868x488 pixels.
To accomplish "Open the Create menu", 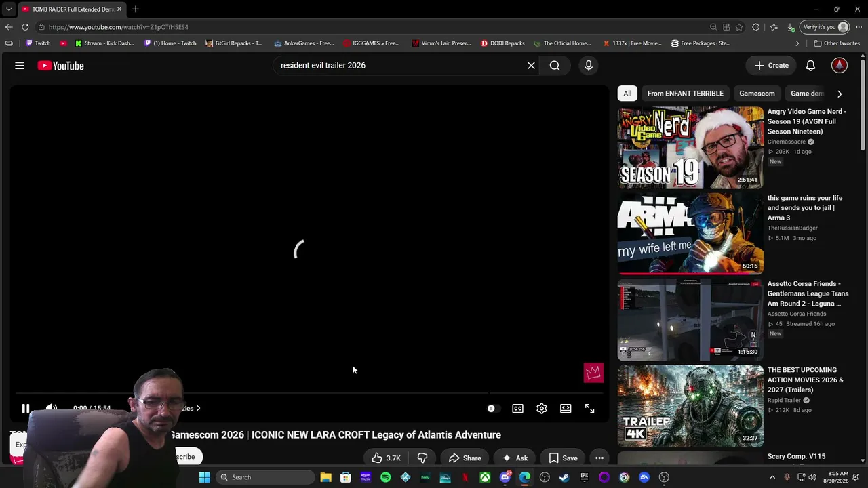I will click(772, 66).
